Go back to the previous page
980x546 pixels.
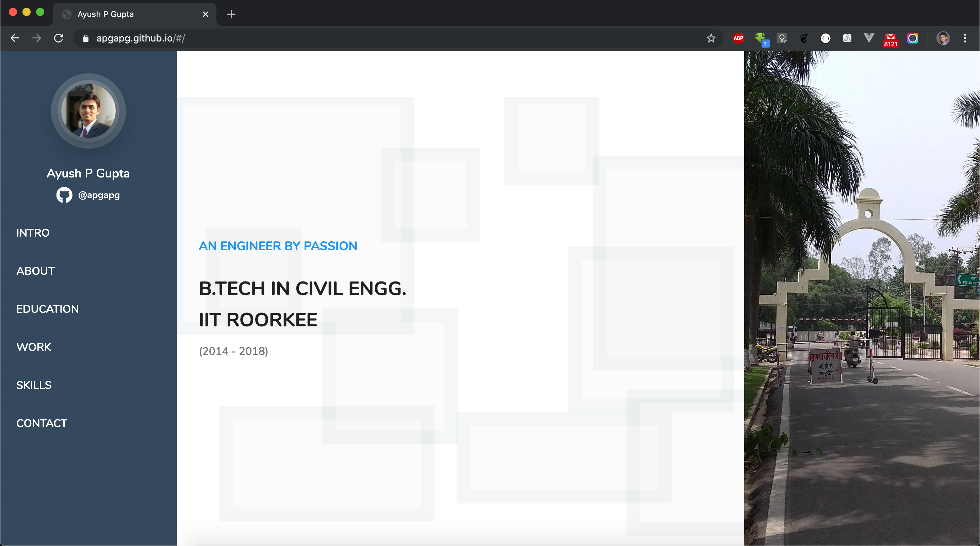pyautogui.click(x=15, y=38)
